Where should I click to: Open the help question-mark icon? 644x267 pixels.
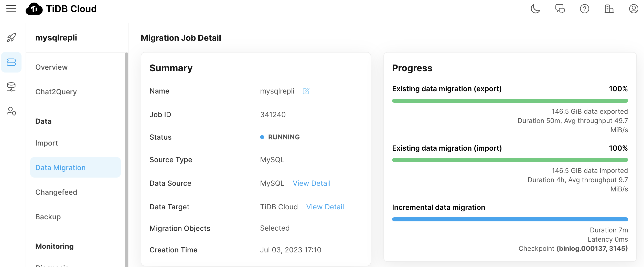tap(584, 9)
